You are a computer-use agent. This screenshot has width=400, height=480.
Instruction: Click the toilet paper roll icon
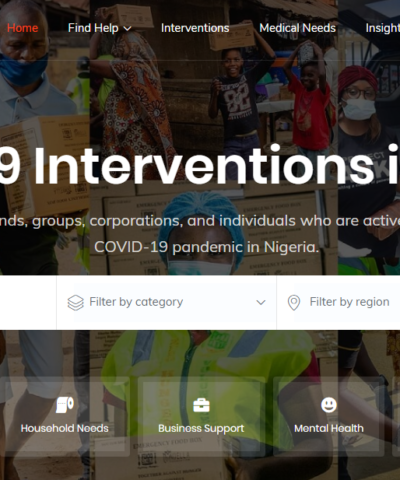(65, 405)
